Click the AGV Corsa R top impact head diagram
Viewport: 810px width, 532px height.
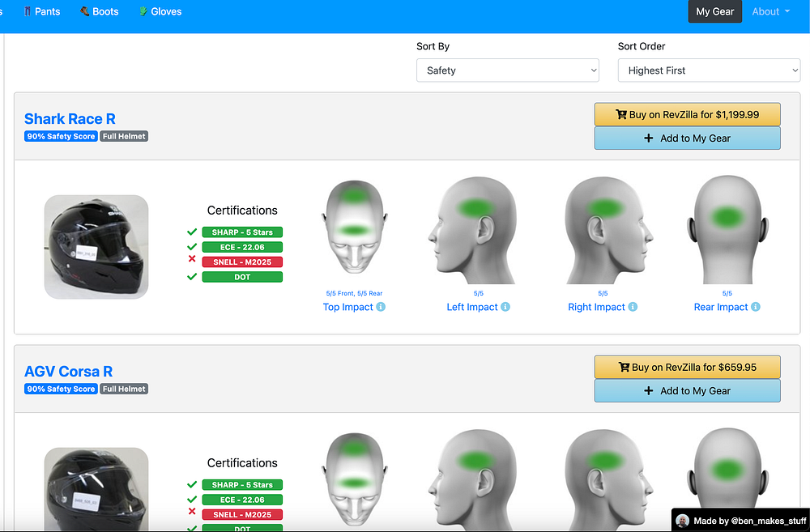tap(355, 480)
